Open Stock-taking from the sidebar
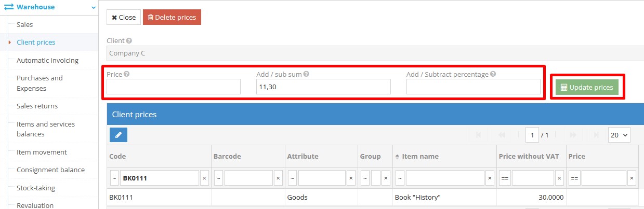Image resolution: width=644 pixels, height=209 pixels. click(35, 188)
